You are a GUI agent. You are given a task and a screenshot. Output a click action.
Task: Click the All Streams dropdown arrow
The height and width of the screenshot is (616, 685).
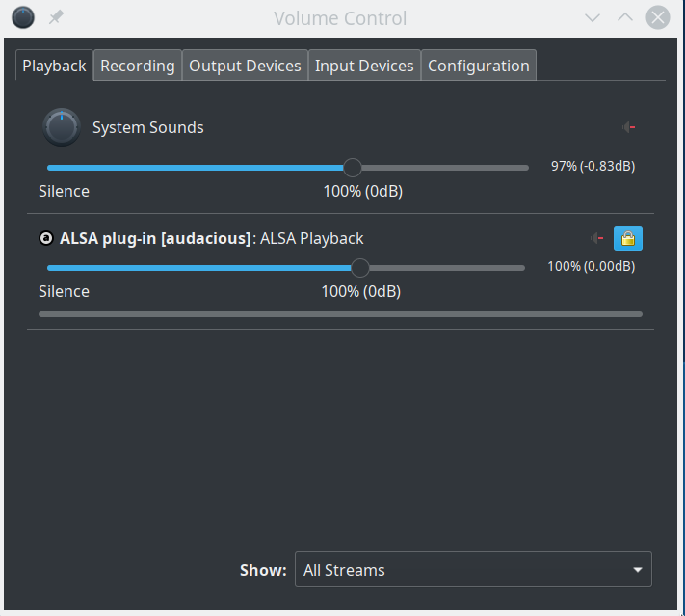coord(637,570)
